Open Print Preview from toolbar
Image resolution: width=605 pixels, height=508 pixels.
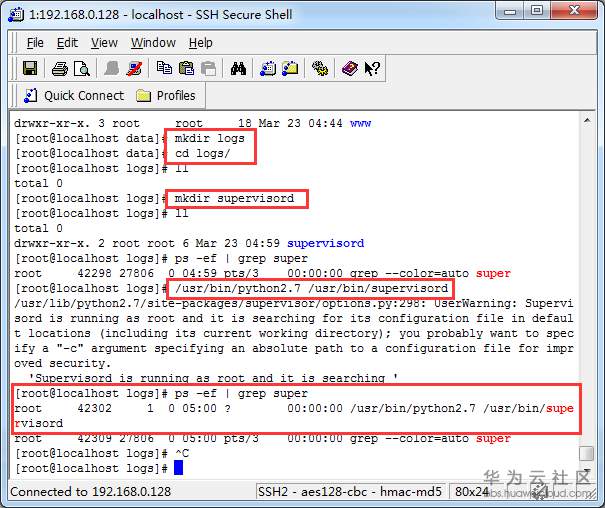coord(82,69)
